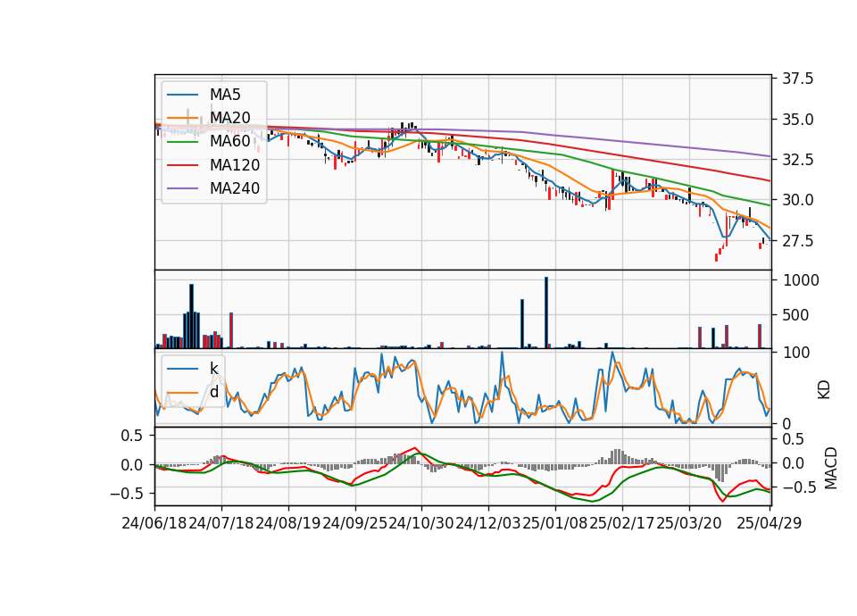Screen dimensions: 857x616
Task: Click the blue MA5 legend line sample
Action: point(183,96)
